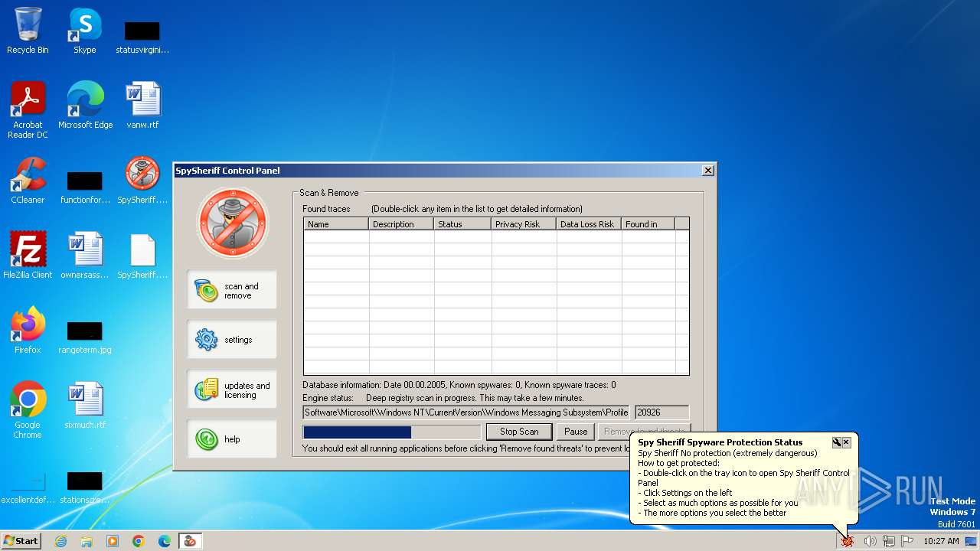Select the Firefox desktop shortcut
The height and width of the screenshot is (551, 980).
pos(28,331)
